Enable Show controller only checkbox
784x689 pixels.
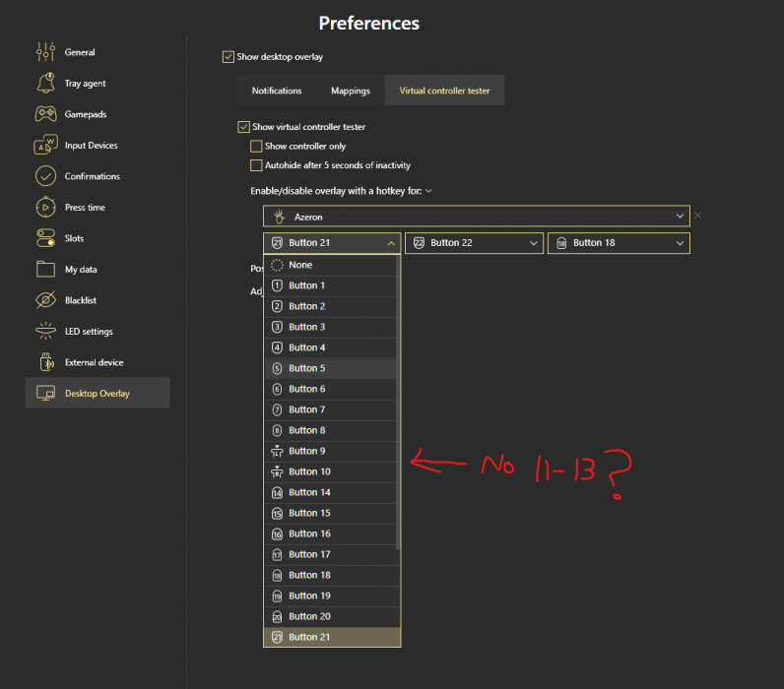pyautogui.click(x=256, y=147)
